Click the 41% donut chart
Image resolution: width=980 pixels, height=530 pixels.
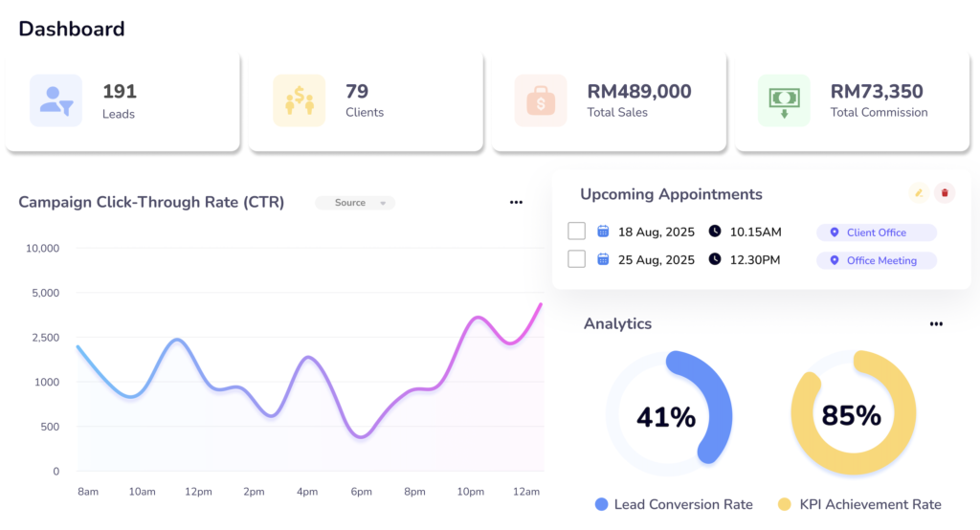[x=668, y=416]
